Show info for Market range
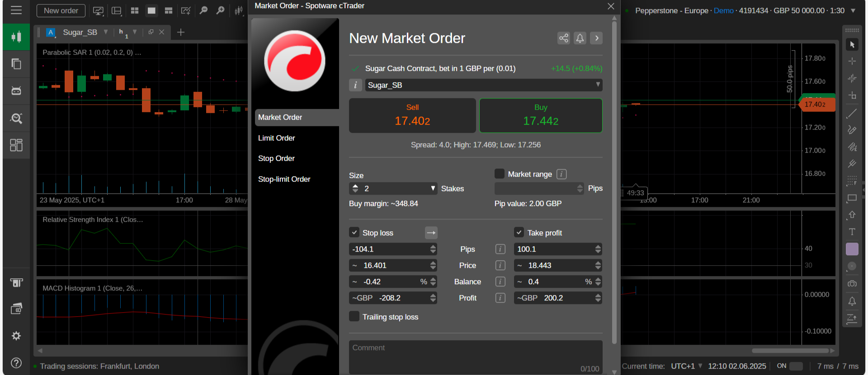Screen dimensions: 868x375 coord(561,174)
